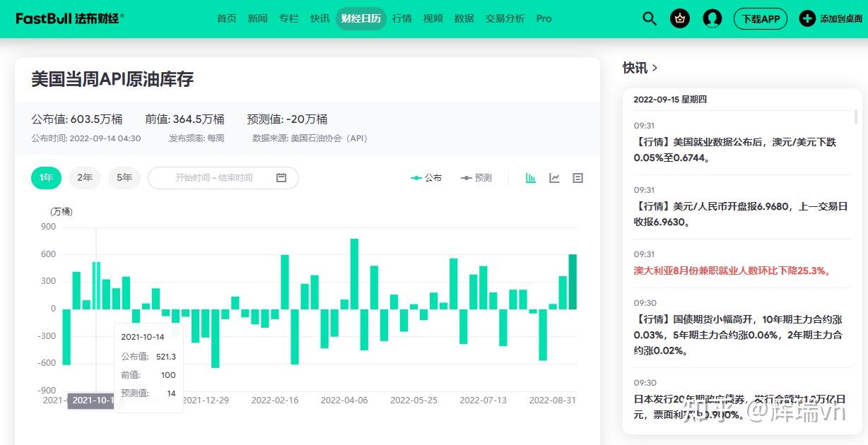This screenshot has height=445, width=868.
Task: Click the 2022-09-15 星期四 date header
Action: [x=670, y=100]
